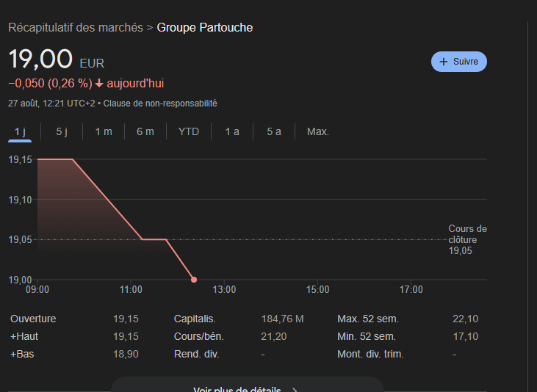
Task: Open Clause de non-responsabilité link
Action: pyautogui.click(x=160, y=104)
